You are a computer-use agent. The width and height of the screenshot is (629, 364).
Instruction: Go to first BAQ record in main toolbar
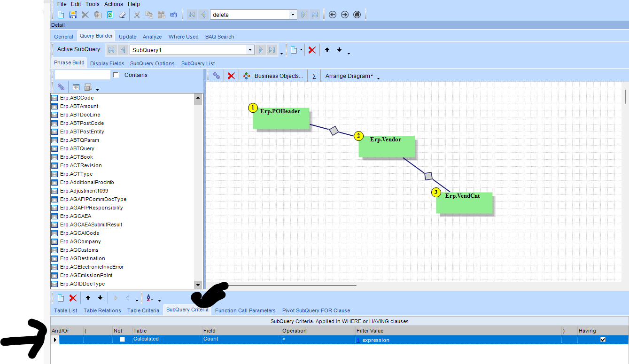(x=192, y=15)
